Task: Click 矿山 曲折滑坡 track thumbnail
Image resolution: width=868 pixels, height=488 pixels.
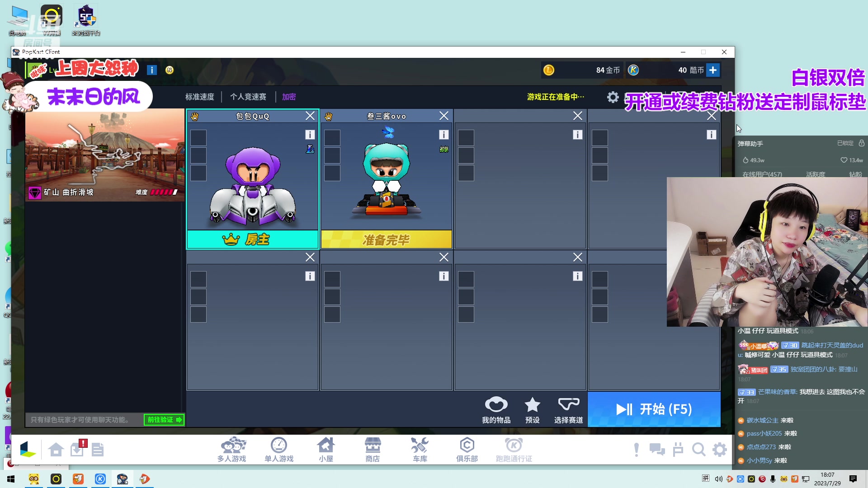Action: tap(105, 155)
